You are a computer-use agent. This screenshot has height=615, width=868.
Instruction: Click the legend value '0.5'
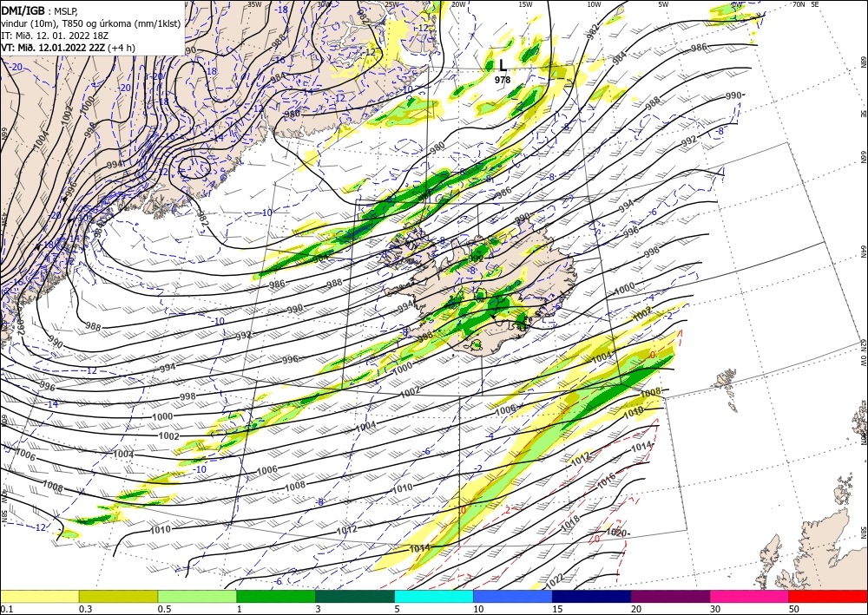coord(163,608)
